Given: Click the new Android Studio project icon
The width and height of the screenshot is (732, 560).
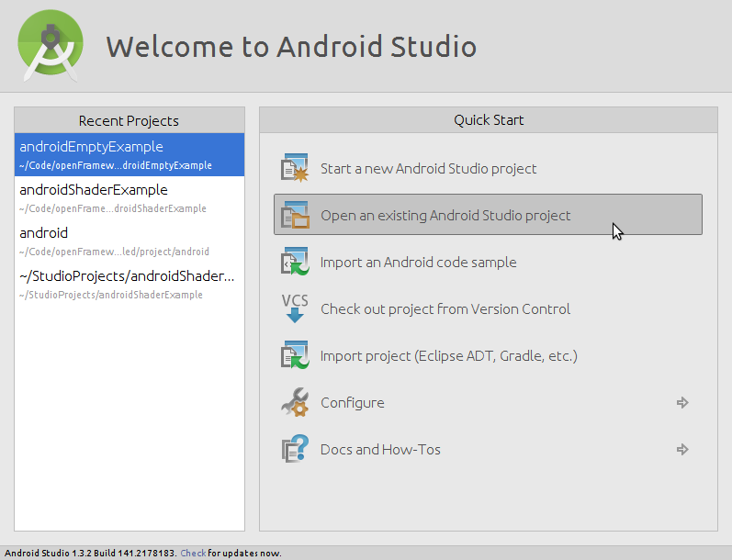Looking at the screenshot, I should tap(295, 169).
